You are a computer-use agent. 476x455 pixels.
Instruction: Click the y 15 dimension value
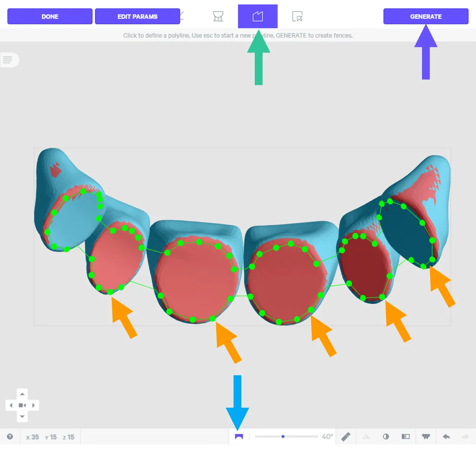(x=51, y=437)
